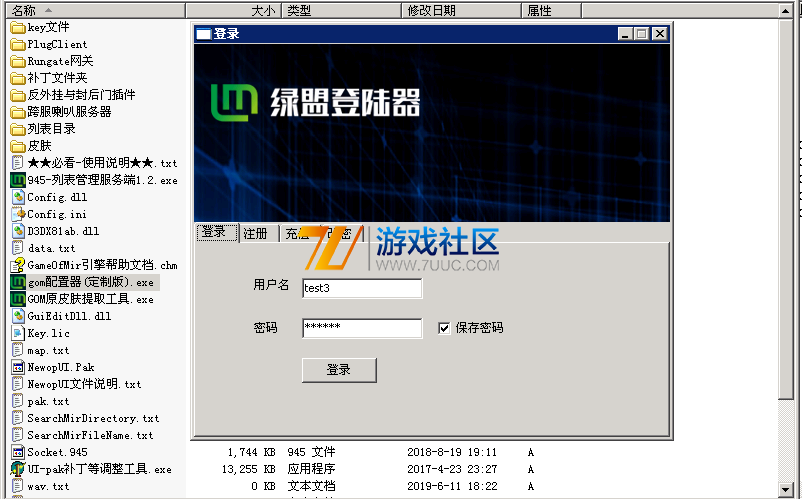Click the gom配置器(定制版).exe icon

coord(18,282)
